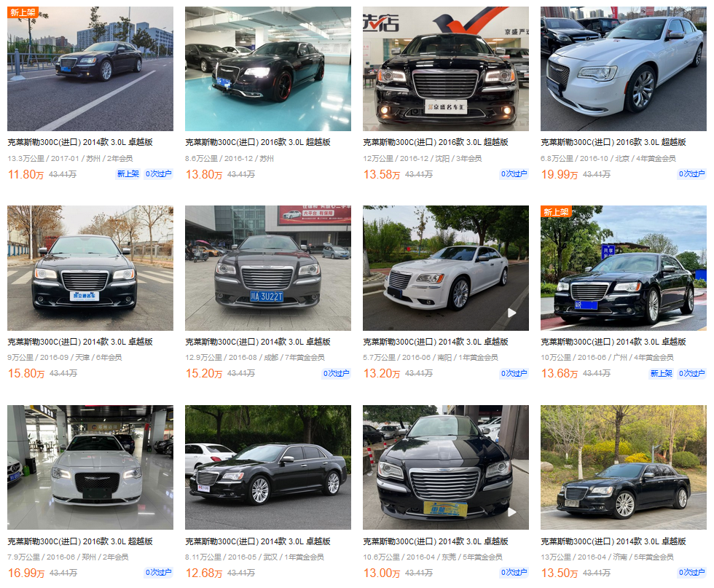Open the 济南 black car thumbnail under trees
The height and width of the screenshot is (588, 714).
tap(624, 467)
